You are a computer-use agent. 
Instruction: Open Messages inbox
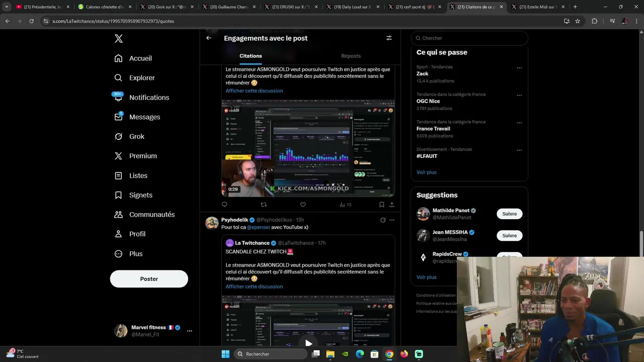(x=137, y=117)
